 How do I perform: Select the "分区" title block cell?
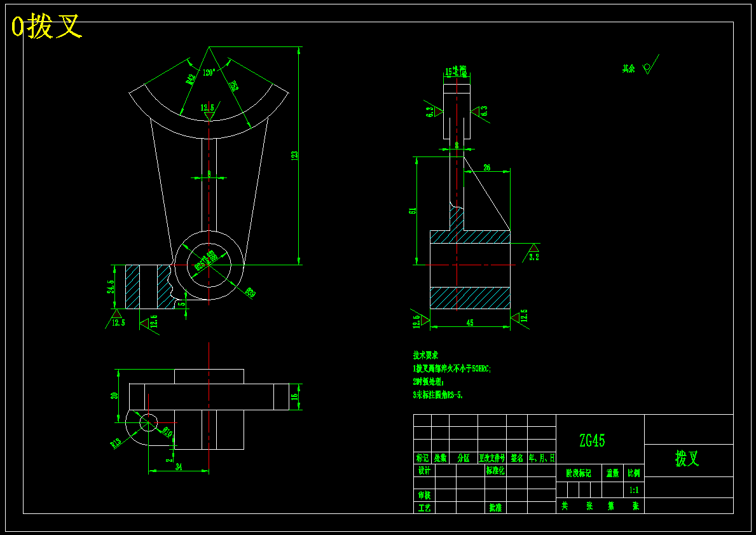[x=464, y=458]
